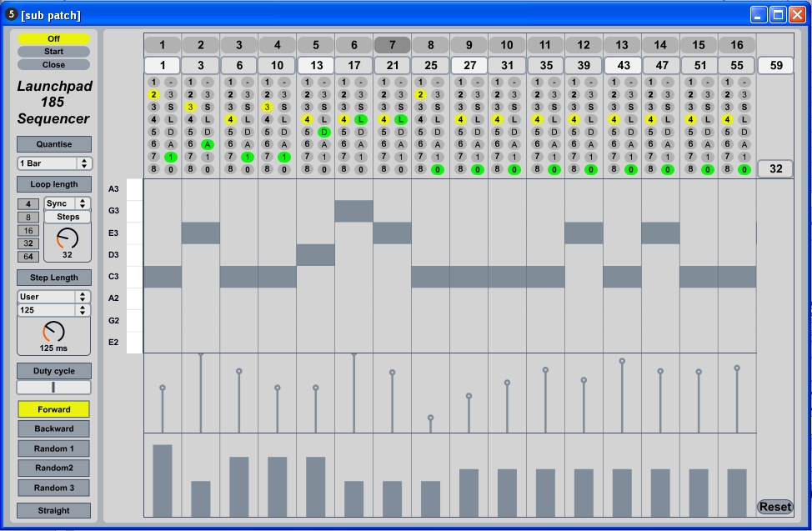Select loop length 16 box
The width and height of the screenshot is (812, 531).
(29, 231)
